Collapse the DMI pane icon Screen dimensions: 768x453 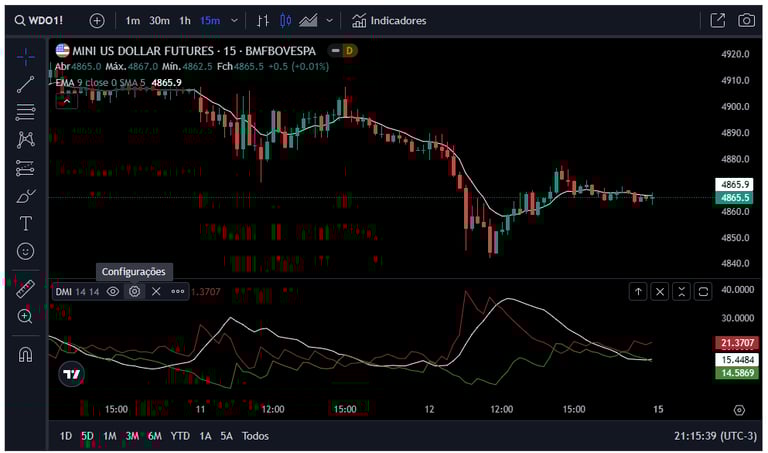click(681, 292)
